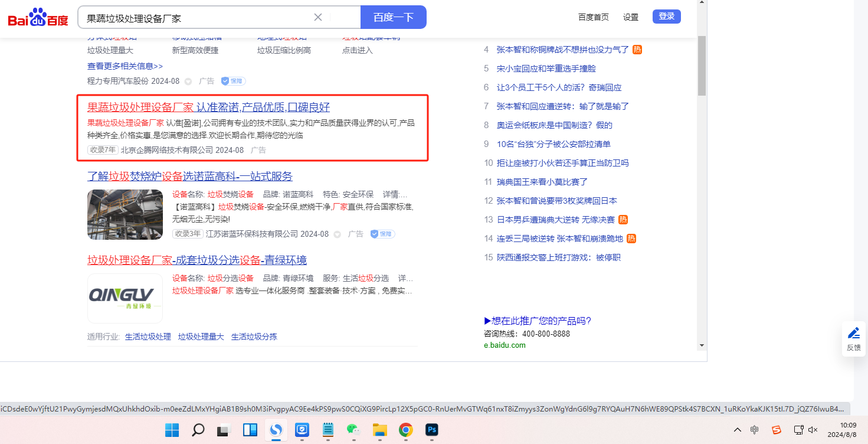
Task: Open WeChat from the taskbar
Action: click(353, 430)
